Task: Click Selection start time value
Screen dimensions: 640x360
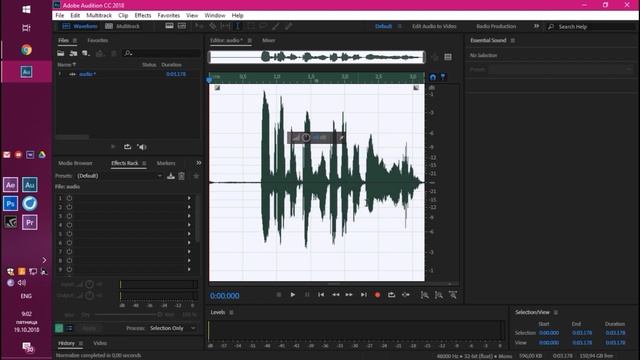Action: pyautogui.click(x=549, y=333)
